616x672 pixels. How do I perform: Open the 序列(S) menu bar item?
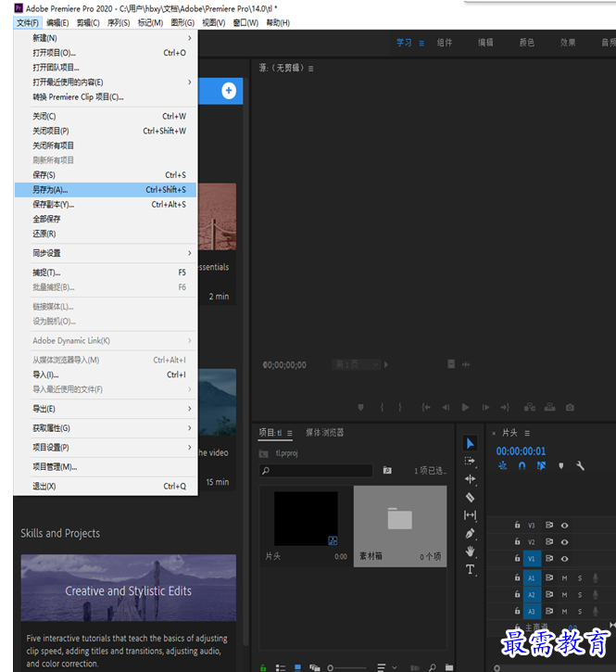[119, 23]
